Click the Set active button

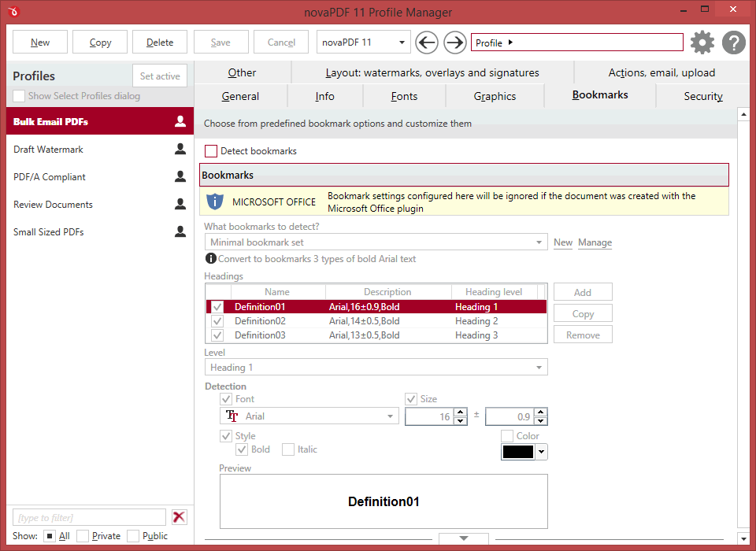160,76
